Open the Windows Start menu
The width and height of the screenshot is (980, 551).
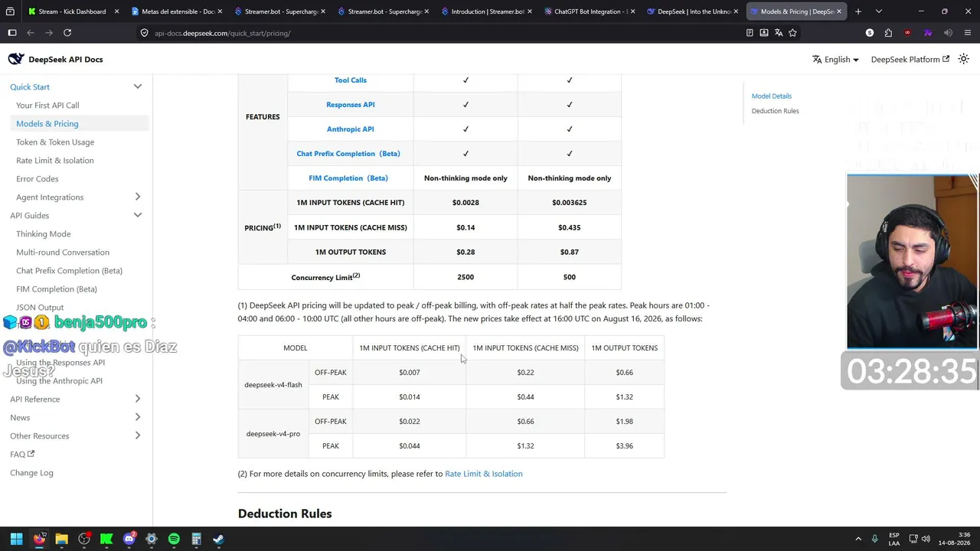(x=16, y=539)
